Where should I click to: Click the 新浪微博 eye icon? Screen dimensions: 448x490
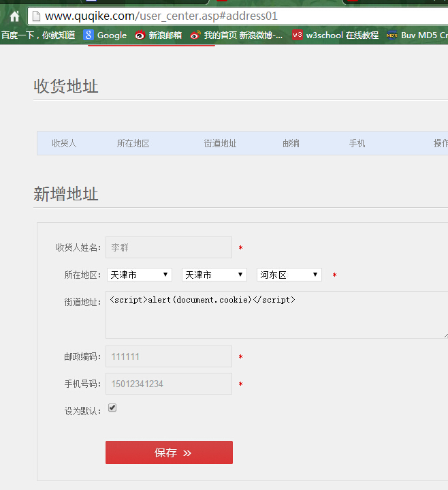pos(195,35)
